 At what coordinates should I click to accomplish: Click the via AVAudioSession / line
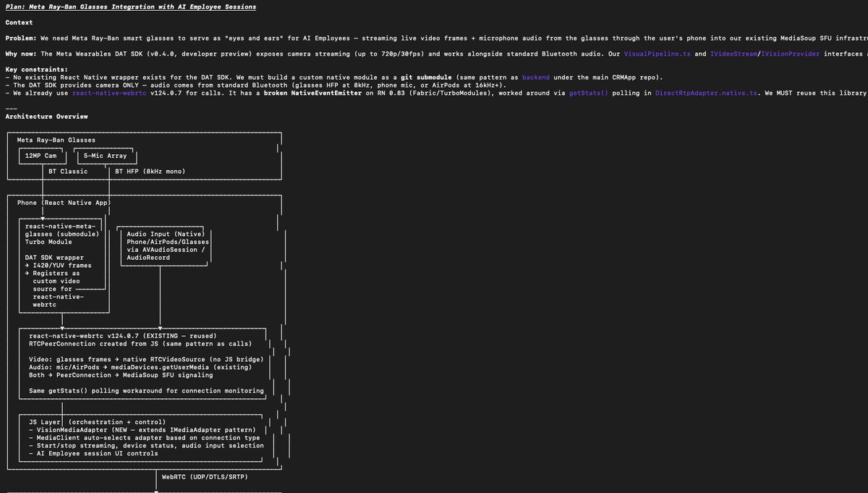166,250
